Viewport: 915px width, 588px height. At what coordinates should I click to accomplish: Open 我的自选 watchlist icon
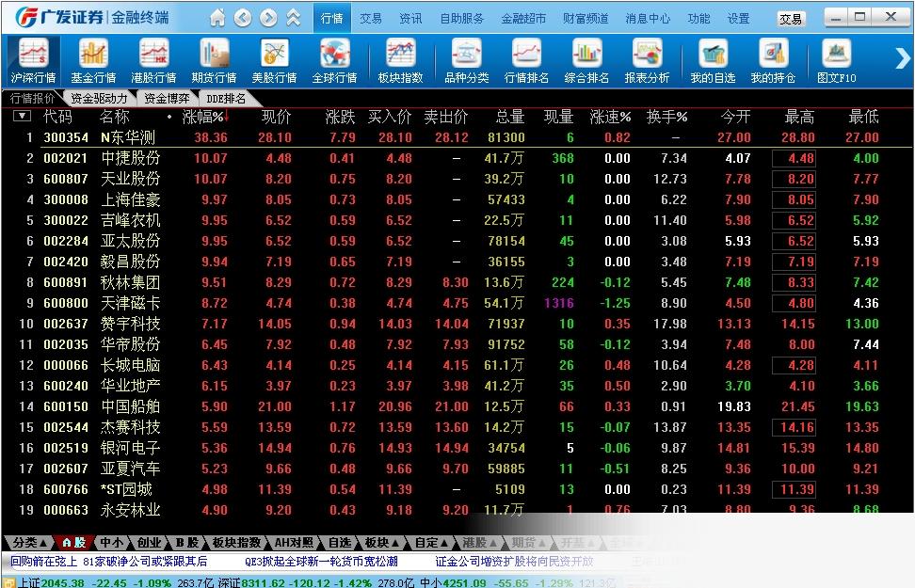coord(713,60)
